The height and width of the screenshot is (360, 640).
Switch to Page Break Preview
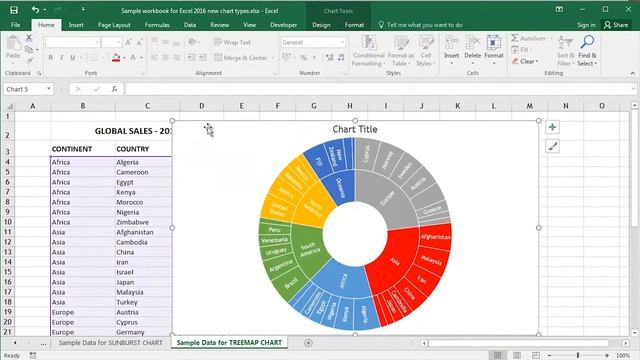pos(536,356)
